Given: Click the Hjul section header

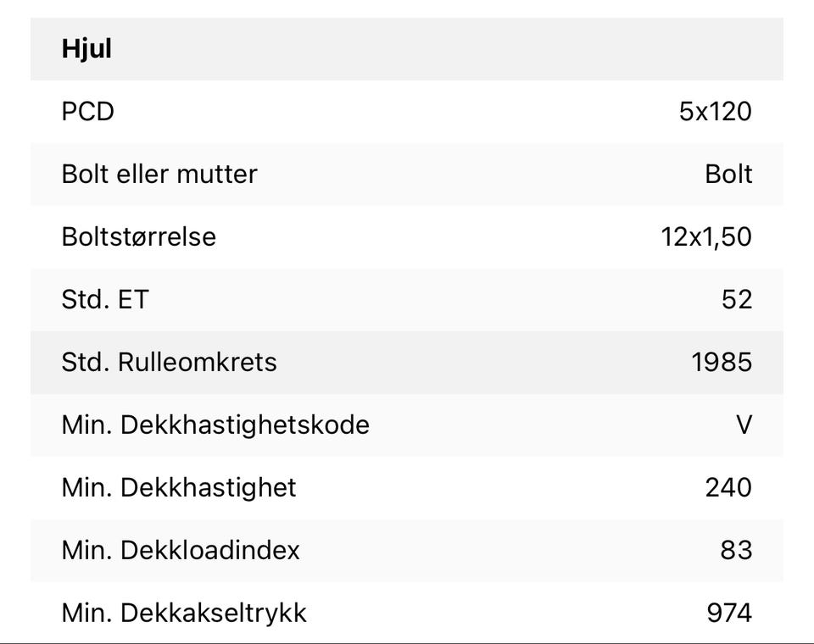Looking at the screenshot, I should click(x=86, y=49).
